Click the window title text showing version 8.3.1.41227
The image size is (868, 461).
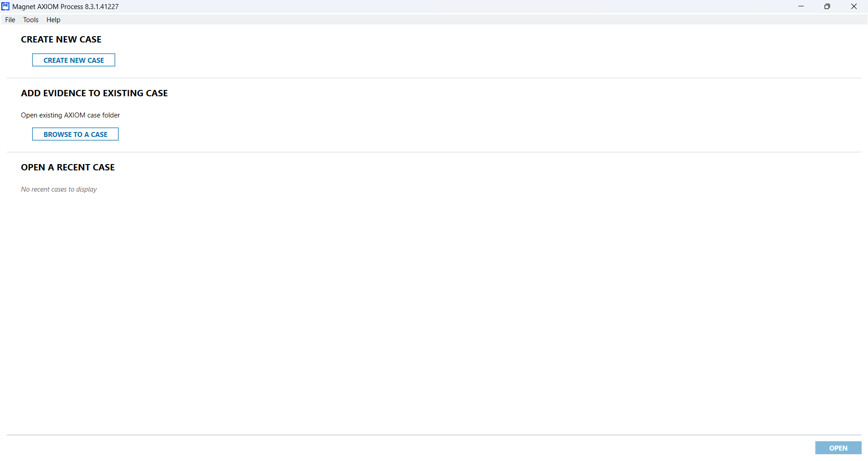pyautogui.click(x=66, y=7)
